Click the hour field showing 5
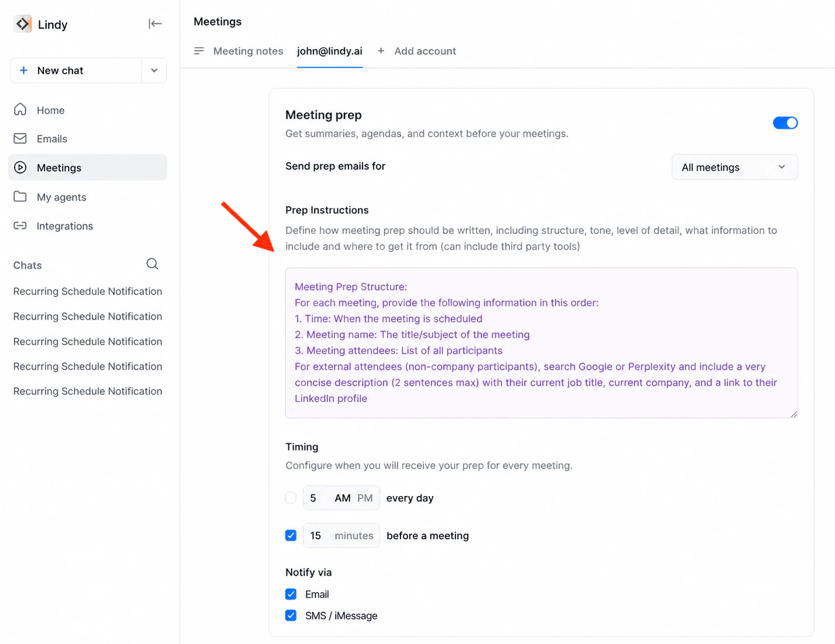This screenshot has height=644, width=835. coord(314,498)
